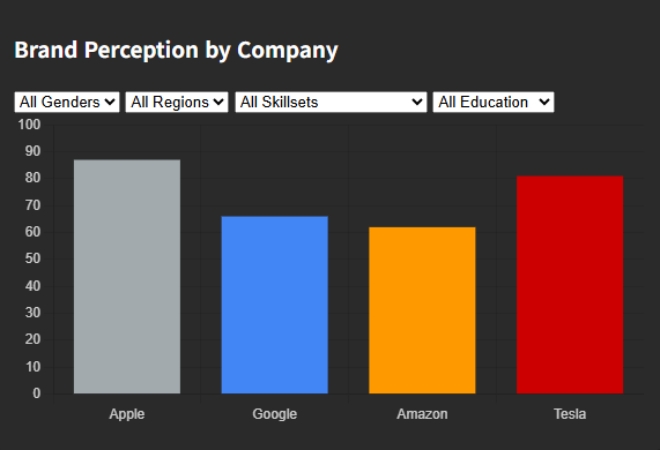Expand the All Education dropdown

(x=493, y=102)
